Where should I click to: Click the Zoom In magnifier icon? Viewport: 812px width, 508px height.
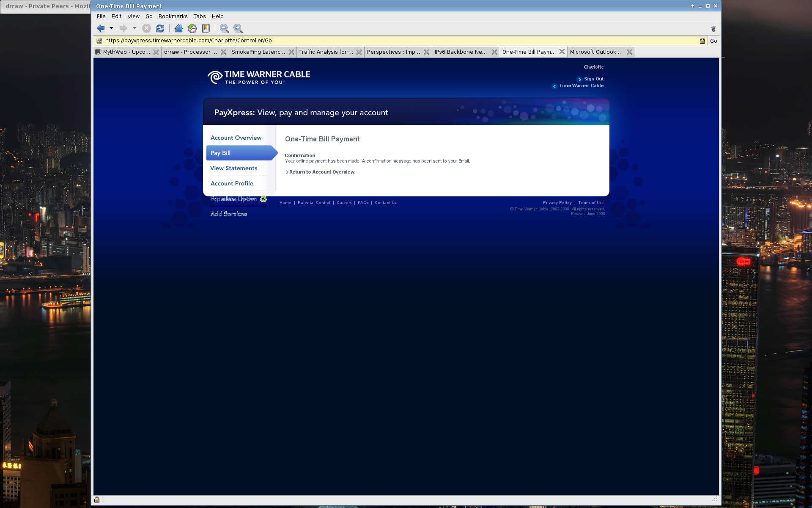(x=238, y=28)
